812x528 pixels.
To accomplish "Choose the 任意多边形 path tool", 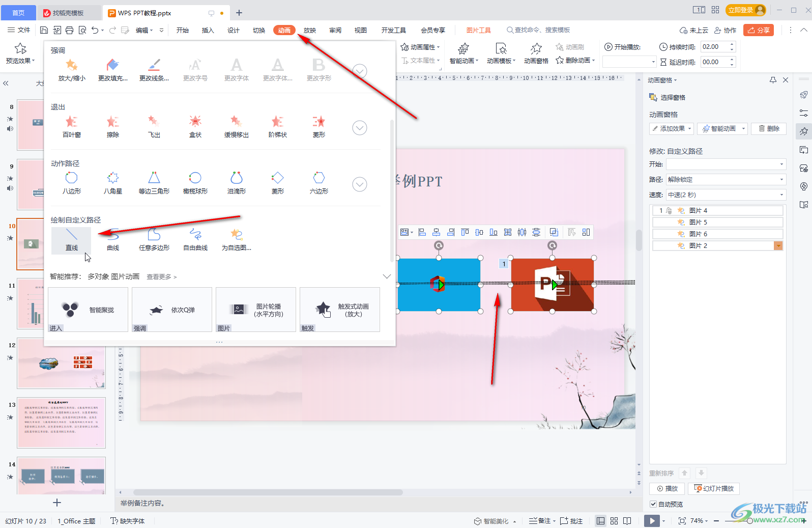I will (x=154, y=240).
